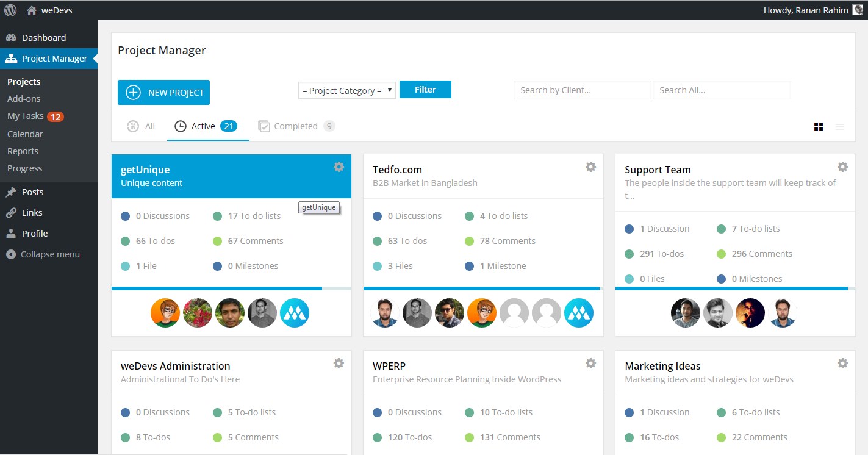The width and height of the screenshot is (868, 455).
Task: Click the last member avatar on Support Team
Action: pos(783,313)
